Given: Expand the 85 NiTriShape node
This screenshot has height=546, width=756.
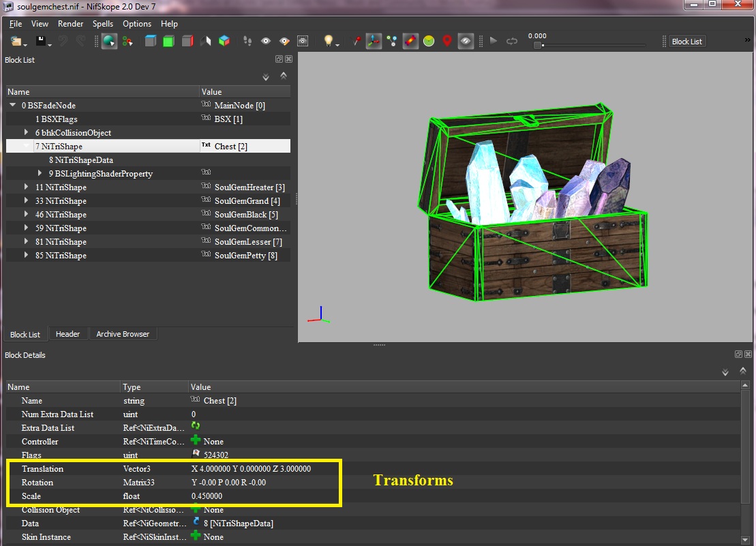Looking at the screenshot, I should pyautogui.click(x=26, y=255).
